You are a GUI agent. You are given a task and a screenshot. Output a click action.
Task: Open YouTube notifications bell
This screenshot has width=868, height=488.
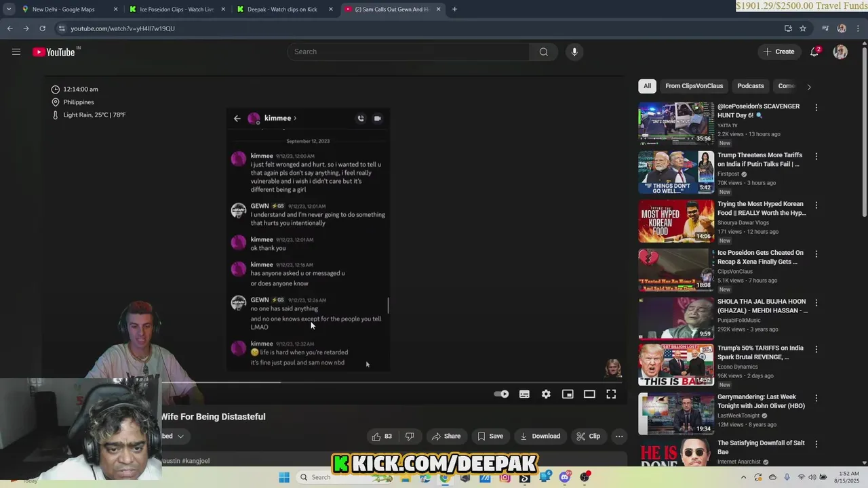point(814,52)
